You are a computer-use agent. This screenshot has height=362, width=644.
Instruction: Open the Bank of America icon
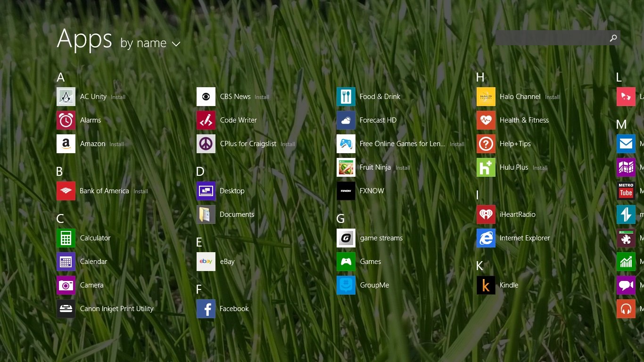pos(66,191)
